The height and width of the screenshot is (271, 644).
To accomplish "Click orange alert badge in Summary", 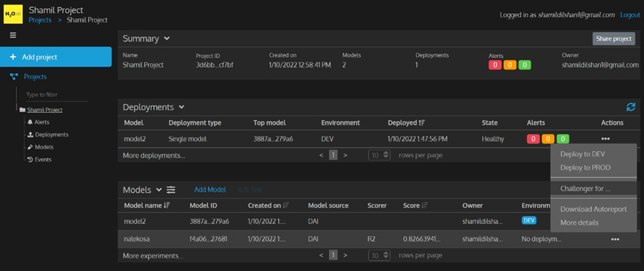I will pos(509,65).
